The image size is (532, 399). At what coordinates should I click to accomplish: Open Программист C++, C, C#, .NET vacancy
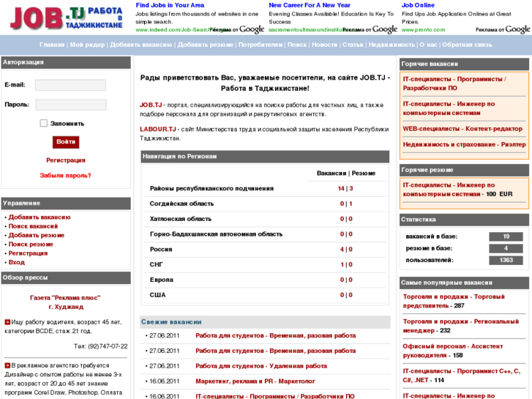(462, 376)
